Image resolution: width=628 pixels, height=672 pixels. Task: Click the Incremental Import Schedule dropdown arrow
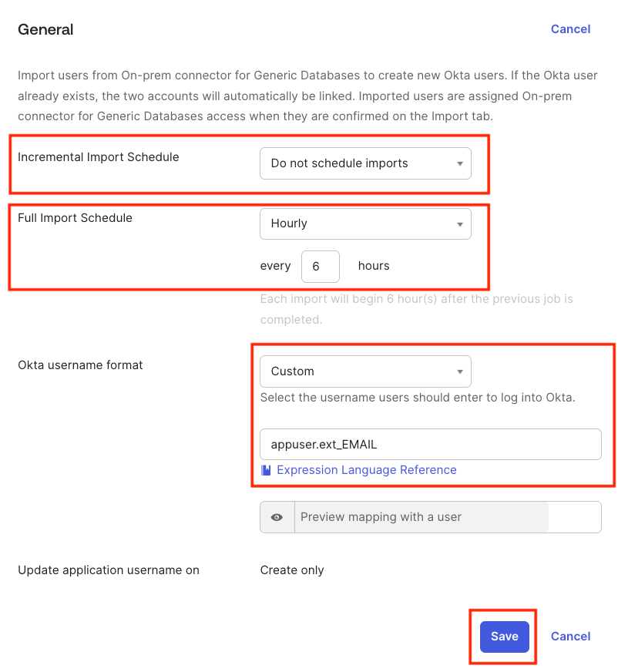point(460,163)
